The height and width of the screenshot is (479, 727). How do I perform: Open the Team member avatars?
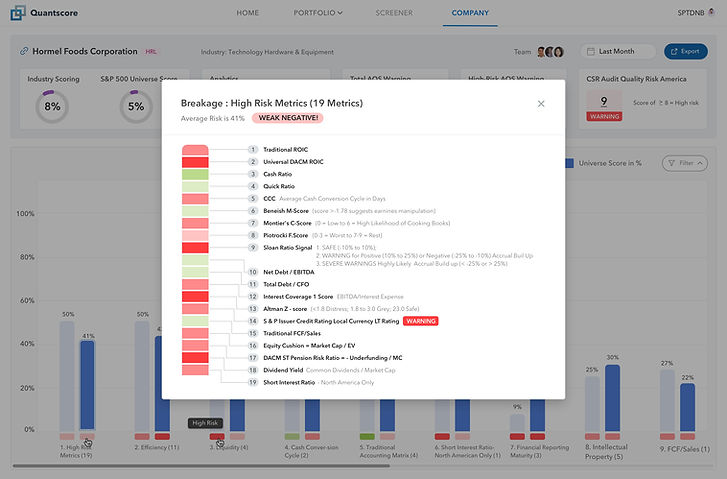coord(550,52)
